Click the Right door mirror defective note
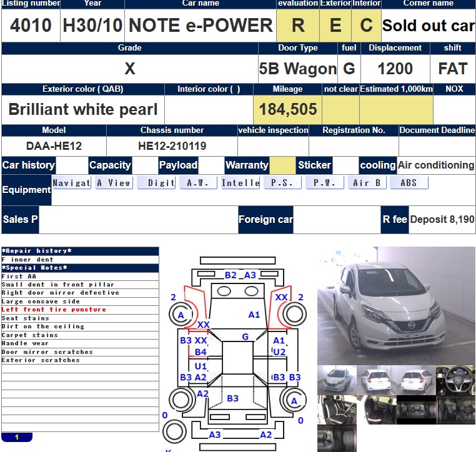Screen dimensions: 476x452 [x=61, y=293]
